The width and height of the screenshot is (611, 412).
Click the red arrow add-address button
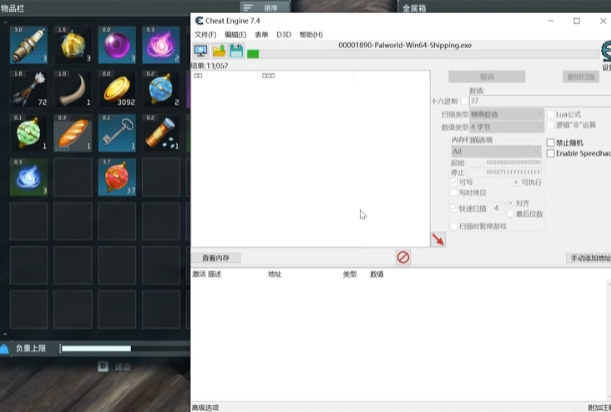pyautogui.click(x=438, y=239)
